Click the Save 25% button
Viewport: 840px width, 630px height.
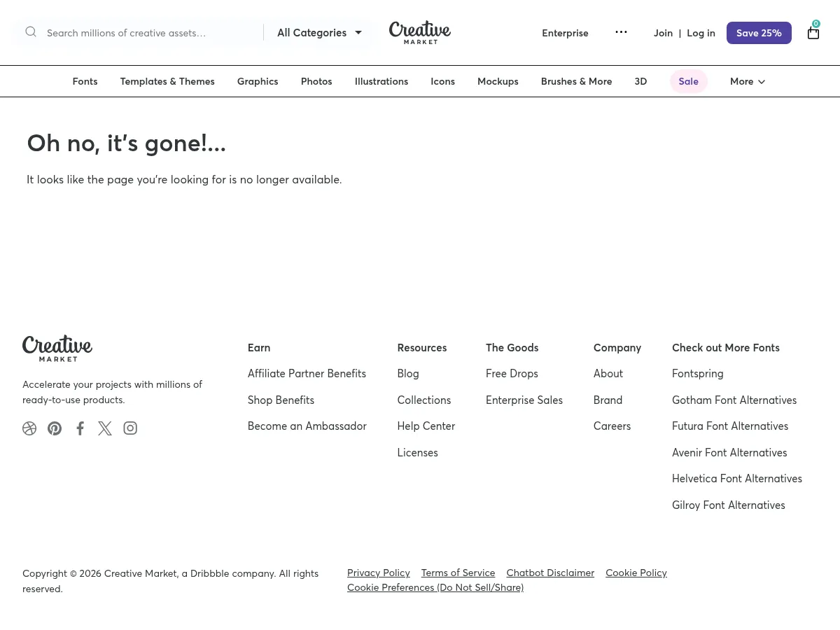(759, 32)
